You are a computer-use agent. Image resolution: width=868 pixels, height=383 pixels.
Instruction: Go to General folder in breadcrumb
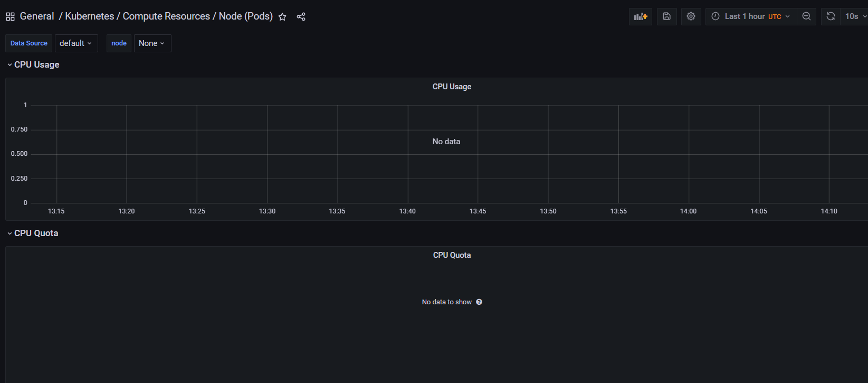click(37, 16)
